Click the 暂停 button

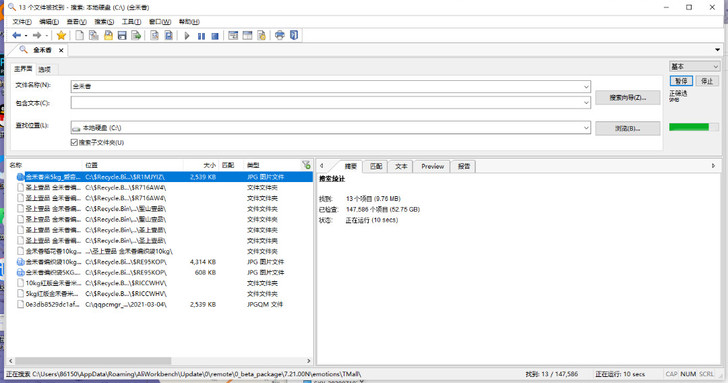pyautogui.click(x=681, y=81)
